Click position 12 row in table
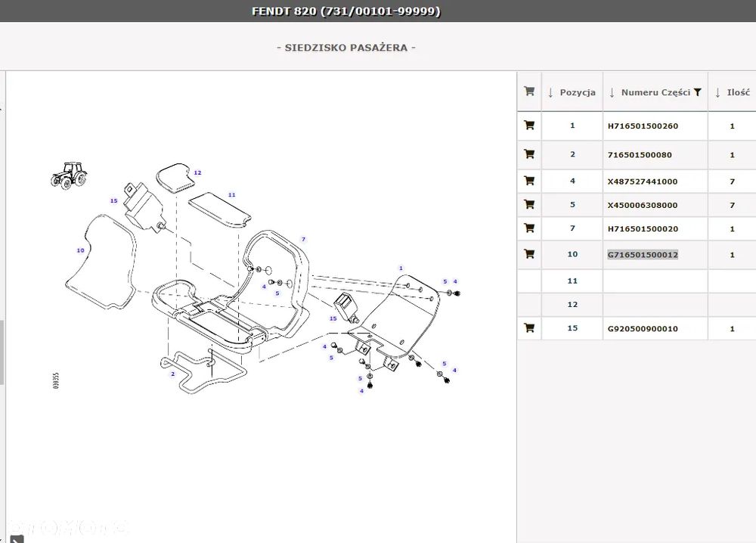 point(637,305)
